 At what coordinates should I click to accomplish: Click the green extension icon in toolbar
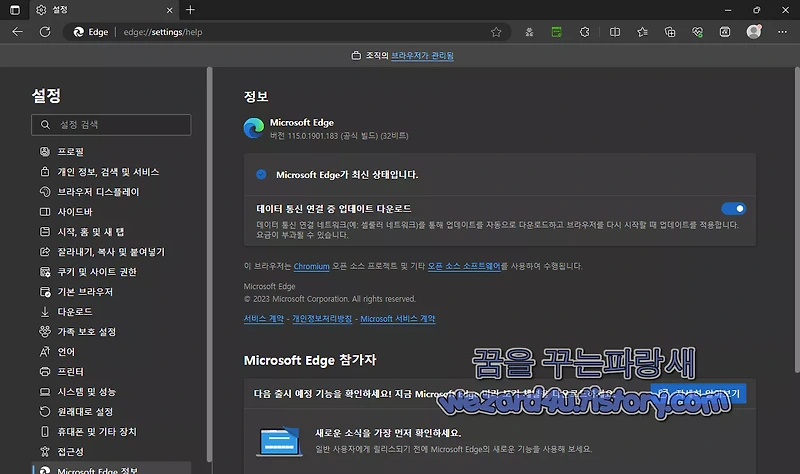pos(557,32)
